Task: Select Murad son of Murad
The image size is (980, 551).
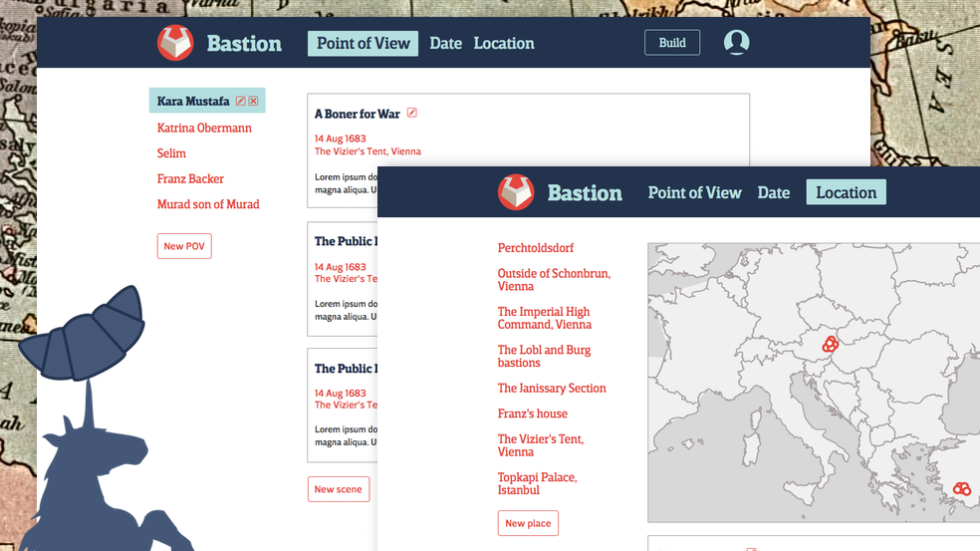Action: [x=208, y=204]
